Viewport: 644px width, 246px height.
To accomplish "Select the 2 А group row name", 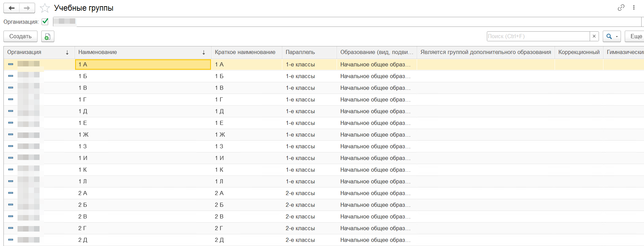I will point(83,193).
